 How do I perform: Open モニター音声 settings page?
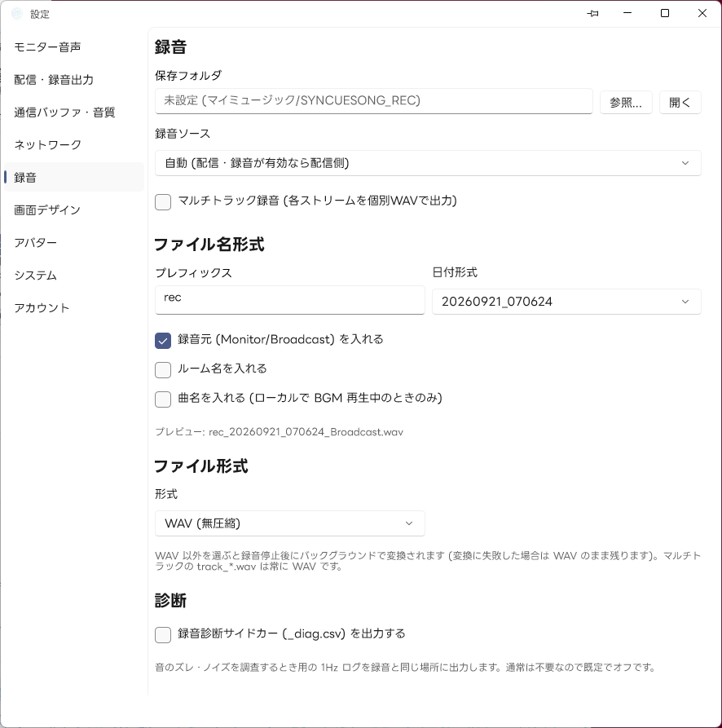[x=74, y=47]
